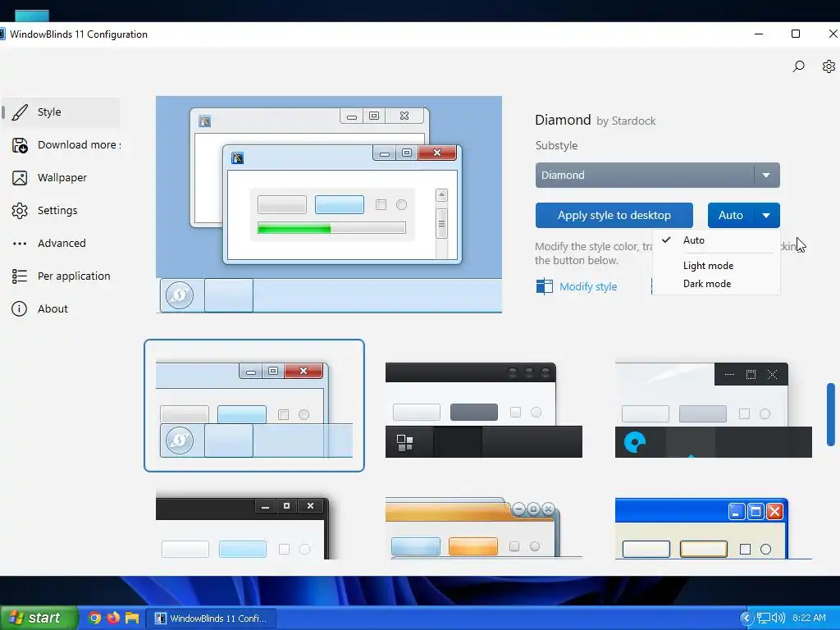This screenshot has width=840, height=630.
Task: Expand hidden tray icons arrow
Action: pos(746,619)
